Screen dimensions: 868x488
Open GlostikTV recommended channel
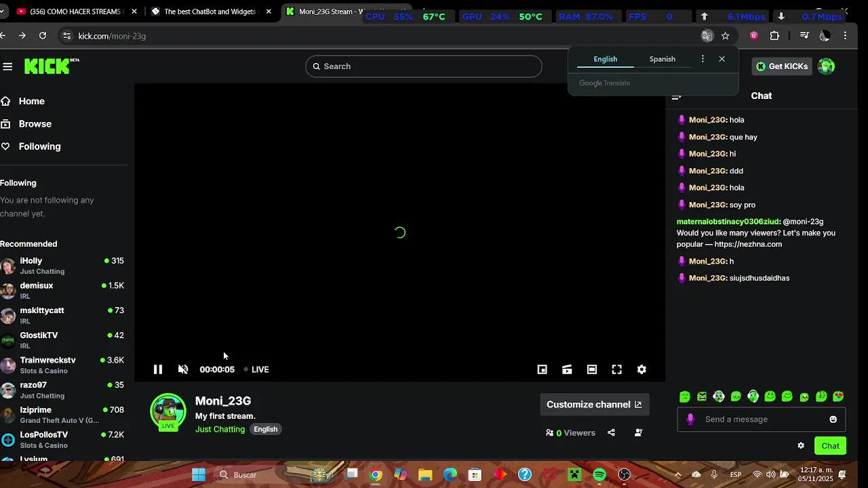[x=62, y=340]
